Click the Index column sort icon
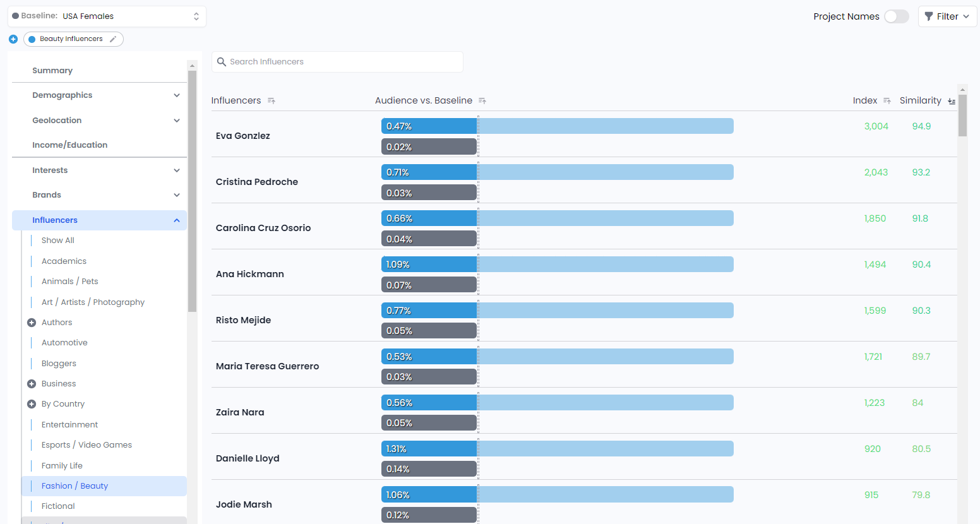This screenshot has height=524, width=980. tap(887, 101)
